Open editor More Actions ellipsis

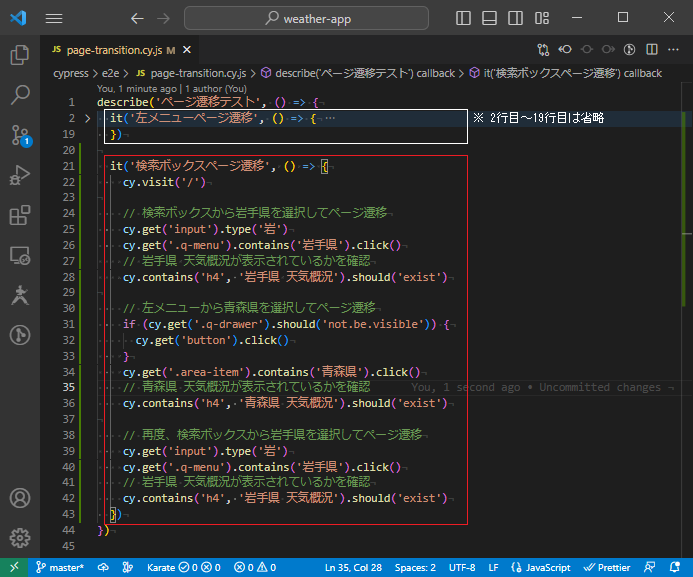coord(673,49)
